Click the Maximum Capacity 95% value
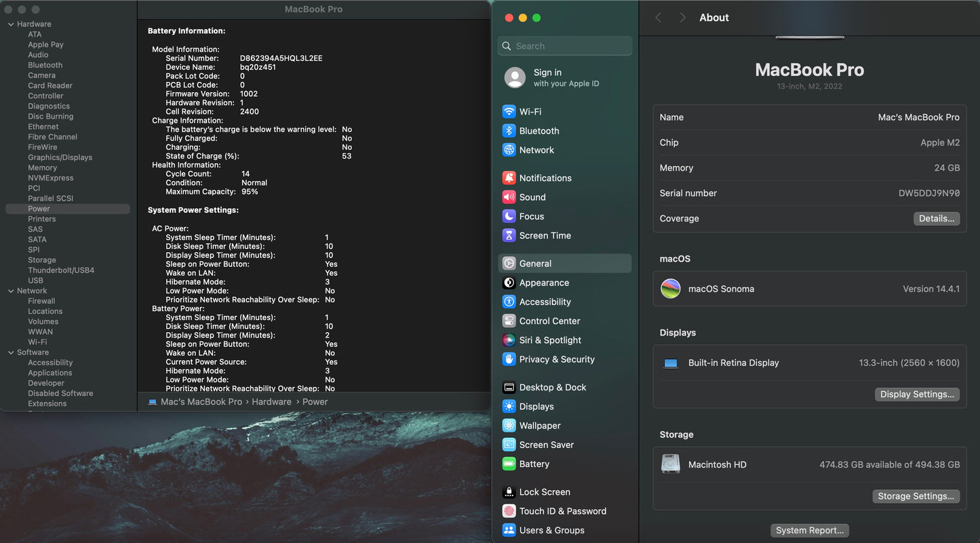Viewport: 980px width, 543px height. [x=250, y=192]
